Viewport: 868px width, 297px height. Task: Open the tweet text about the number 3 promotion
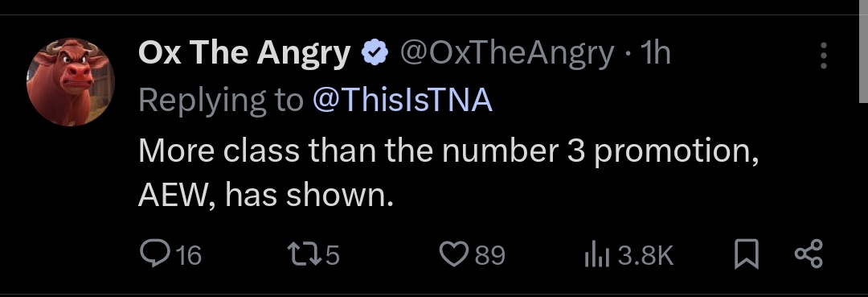[x=448, y=172]
